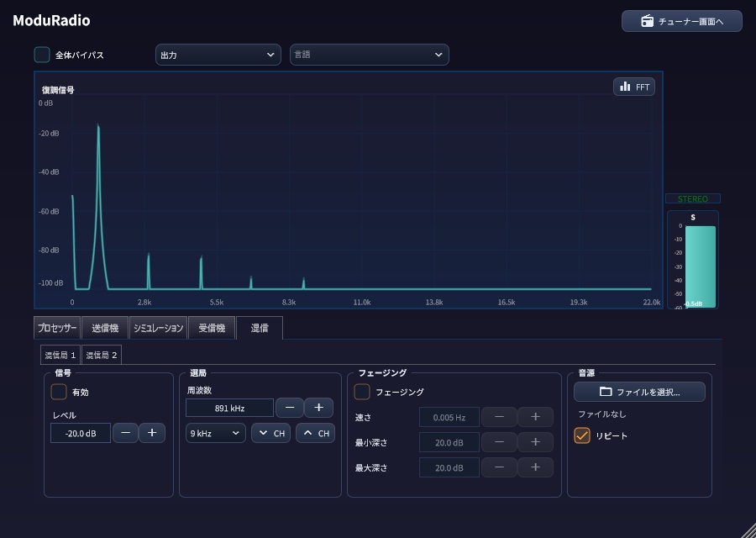Enable the フェージング checkbox
The image size is (756, 538).
coord(362,392)
